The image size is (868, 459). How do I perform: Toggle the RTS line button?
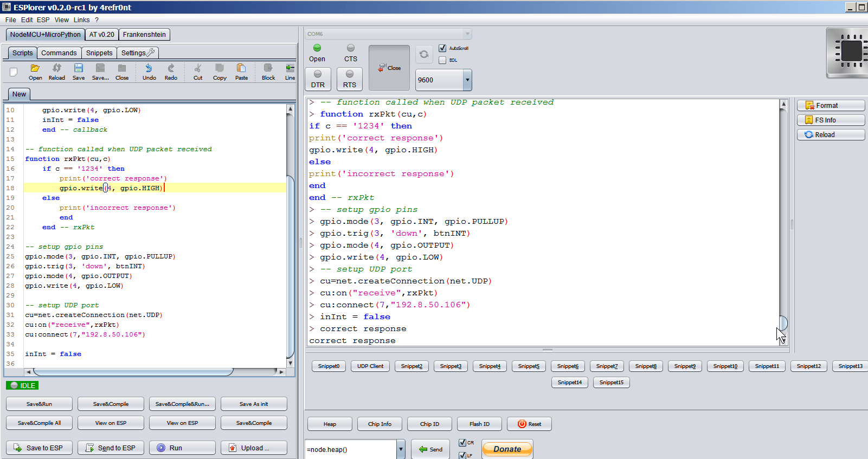[x=350, y=79]
